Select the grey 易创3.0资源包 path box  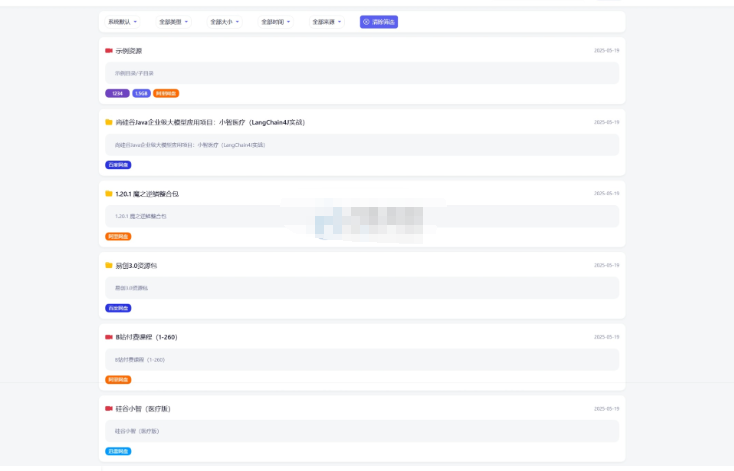click(362, 288)
